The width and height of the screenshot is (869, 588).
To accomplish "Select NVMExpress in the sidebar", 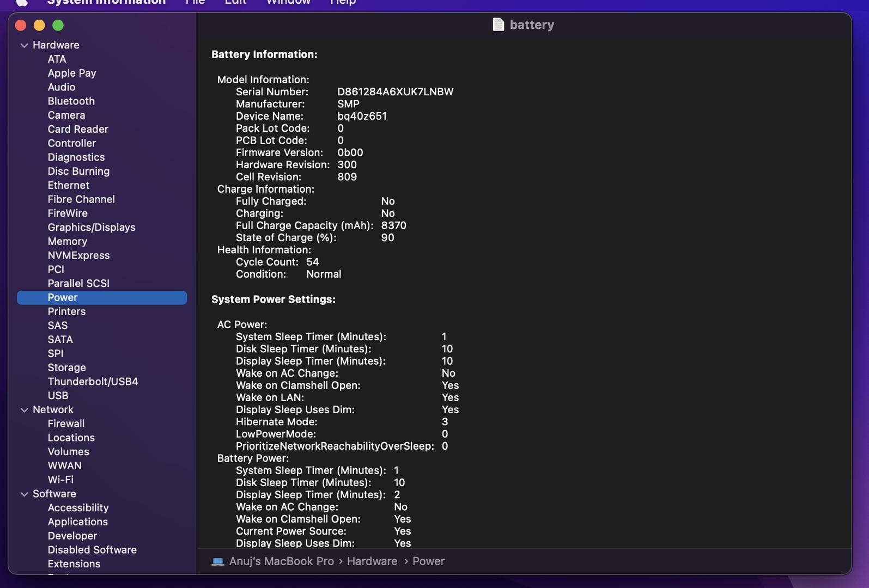I will tap(78, 255).
